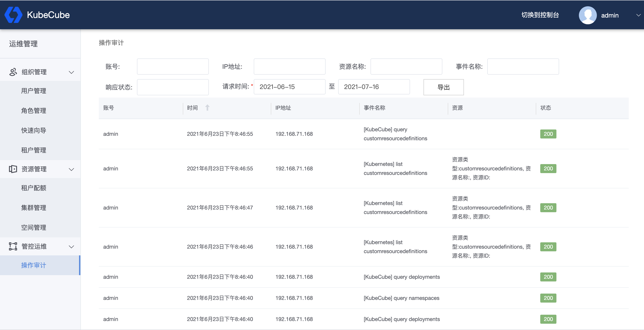
Task: Click the 状态 column header
Action: (545, 108)
